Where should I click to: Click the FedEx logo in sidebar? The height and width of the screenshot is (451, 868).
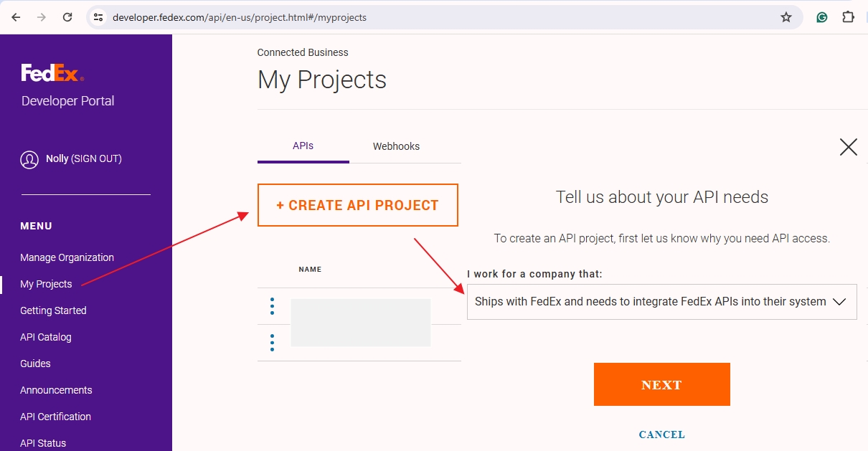52,72
